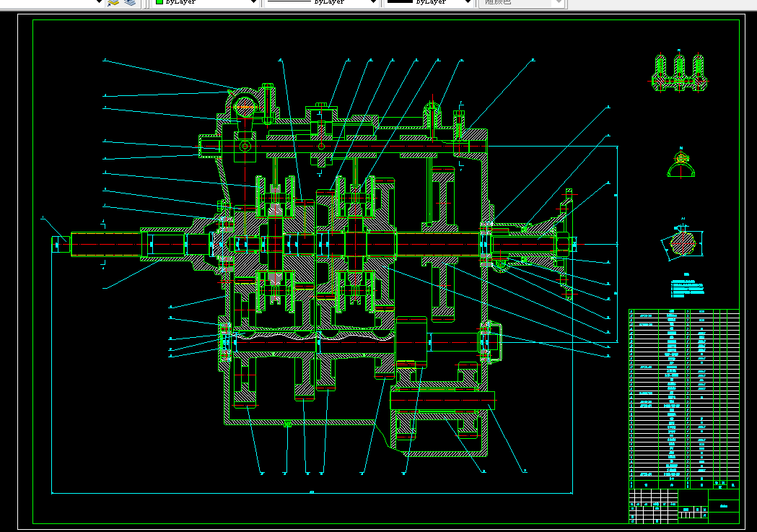Open the linetype ByLayer dropdown

click(x=321, y=2)
